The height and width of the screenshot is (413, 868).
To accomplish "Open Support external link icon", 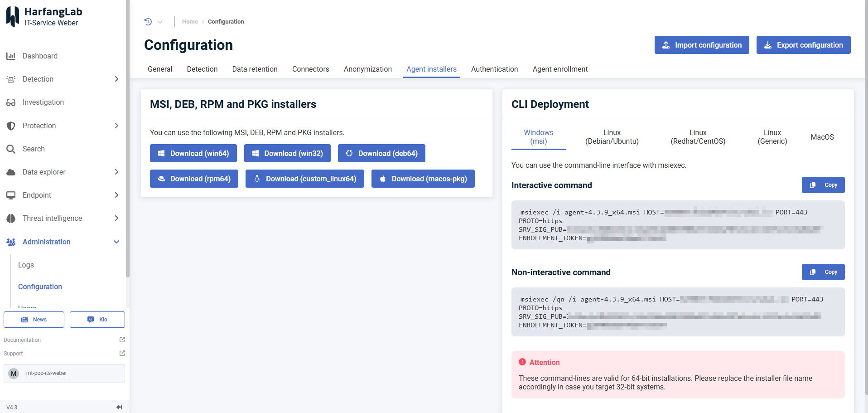I will [x=122, y=353].
